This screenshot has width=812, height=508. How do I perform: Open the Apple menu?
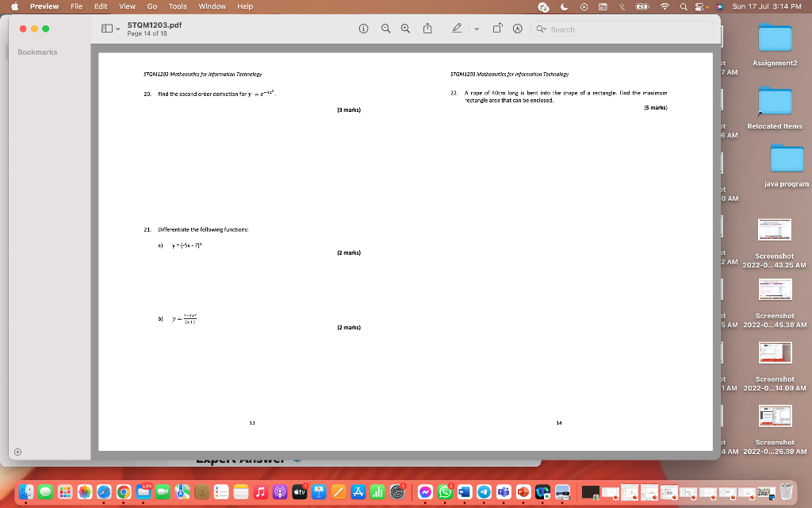pos(14,6)
